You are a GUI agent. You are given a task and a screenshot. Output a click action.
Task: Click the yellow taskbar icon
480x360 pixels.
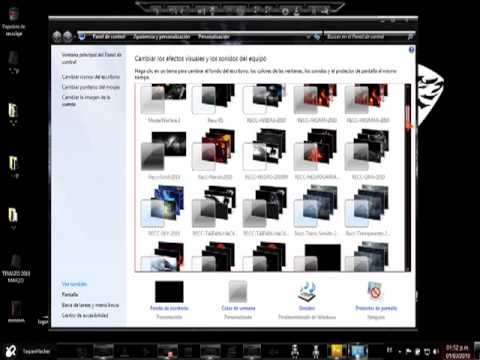[x=337, y=351]
